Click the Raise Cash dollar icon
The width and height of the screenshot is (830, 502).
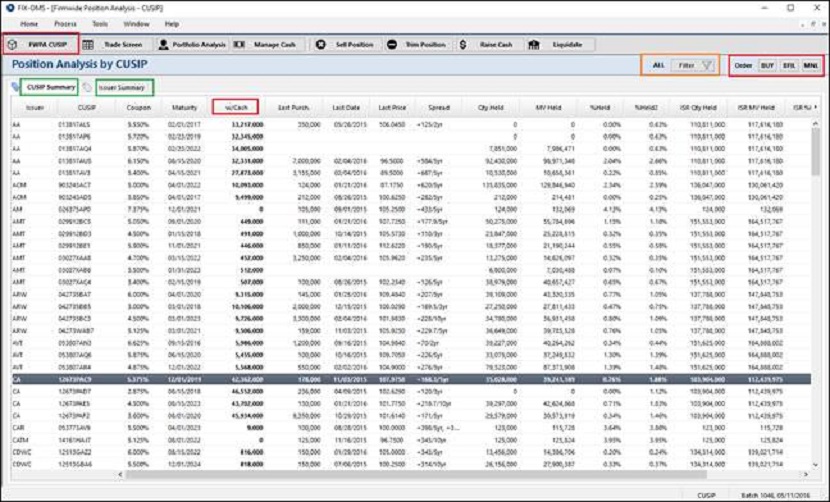click(x=463, y=45)
